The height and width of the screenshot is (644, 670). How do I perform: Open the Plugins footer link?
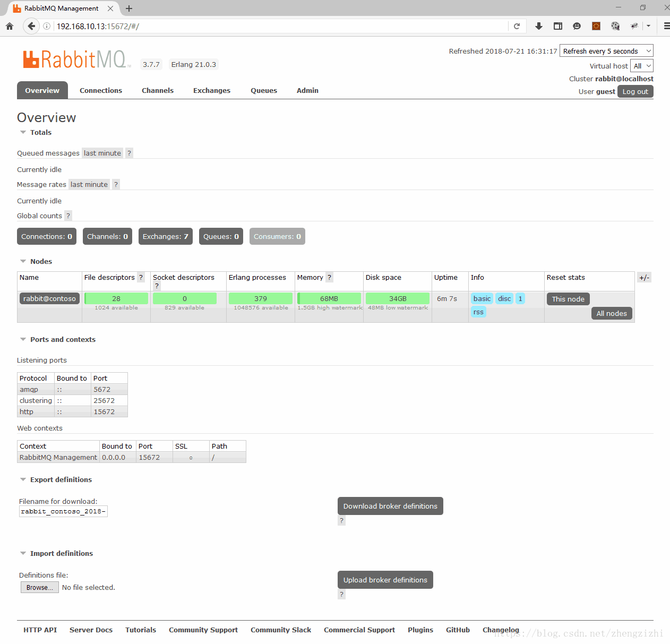[x=420, y=630]
